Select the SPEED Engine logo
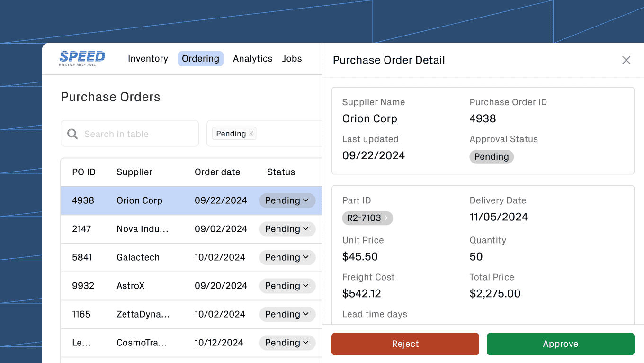This screenshot has height=363, width=644. tap(82, 58)
